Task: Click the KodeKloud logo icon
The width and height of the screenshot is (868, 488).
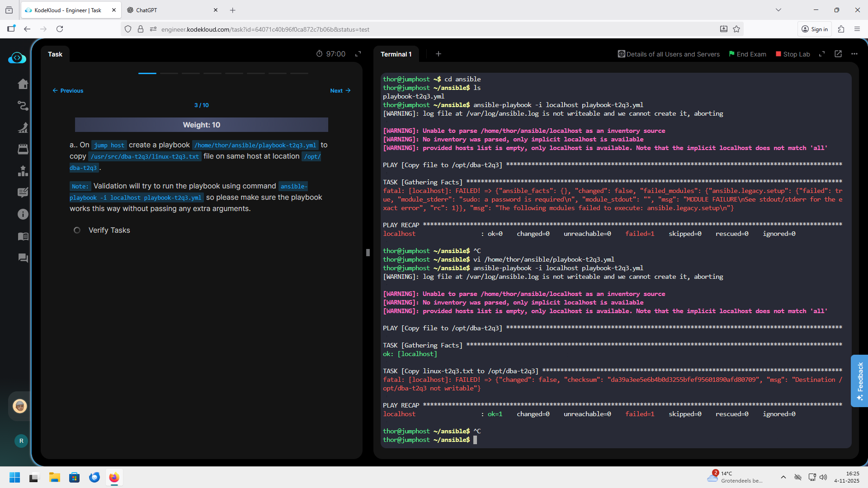Action: (x=17, y=58)
